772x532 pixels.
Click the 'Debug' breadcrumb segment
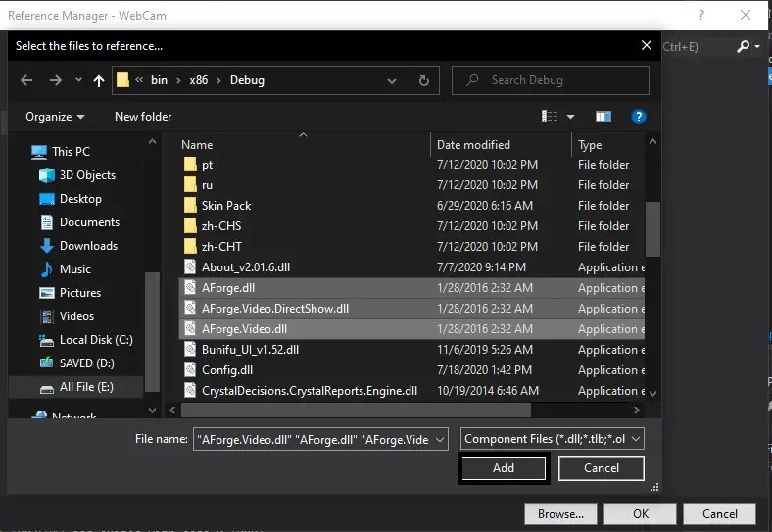[247, 80]
